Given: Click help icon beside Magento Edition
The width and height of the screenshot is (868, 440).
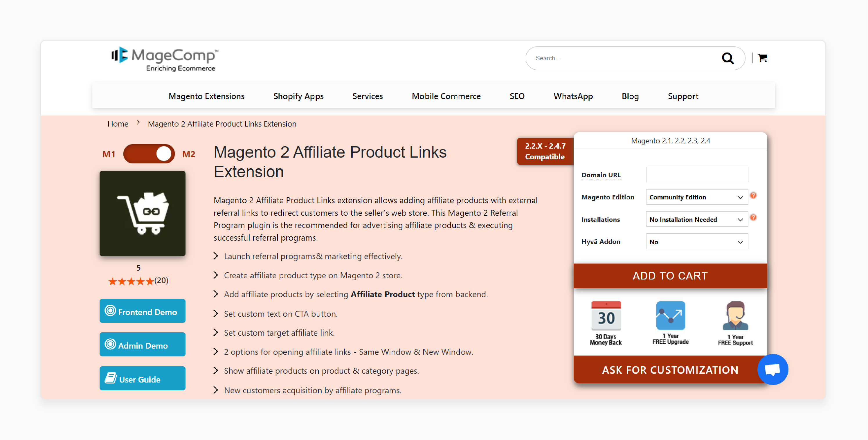Looking at the screenshot, I should coord(753,195).
